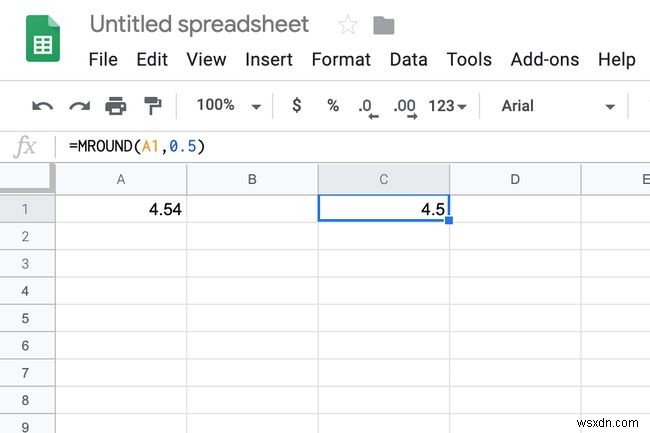Open the Data menu
This screenshot has width=650, height=433.
pos(408,59)
